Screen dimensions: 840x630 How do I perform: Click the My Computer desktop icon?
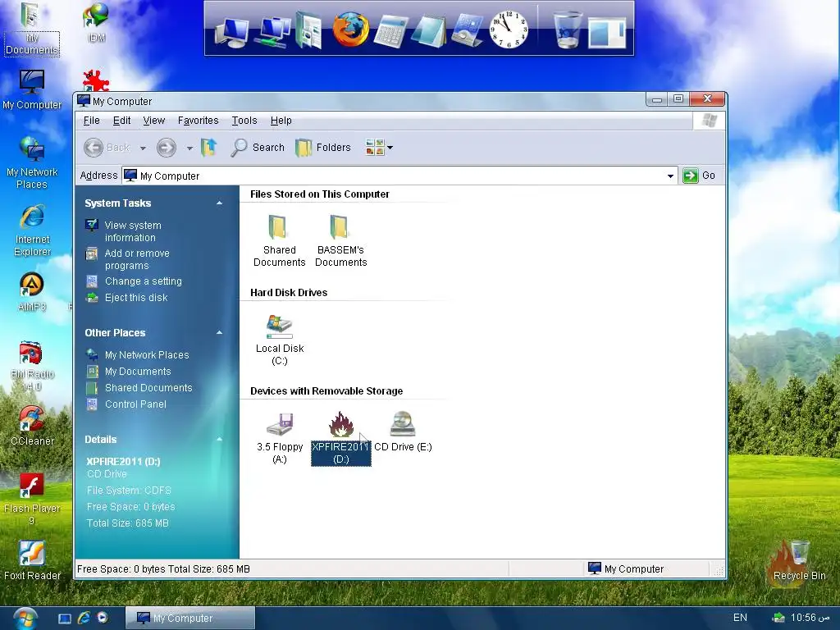[32, 89]
